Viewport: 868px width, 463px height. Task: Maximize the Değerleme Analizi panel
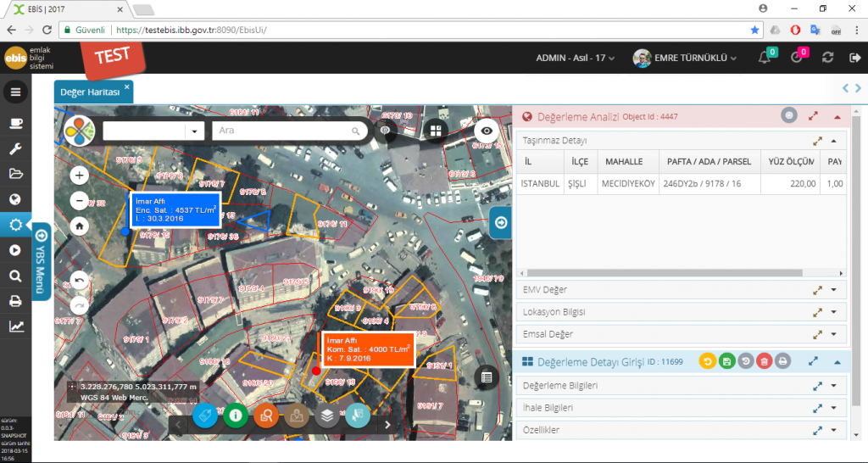813,116
